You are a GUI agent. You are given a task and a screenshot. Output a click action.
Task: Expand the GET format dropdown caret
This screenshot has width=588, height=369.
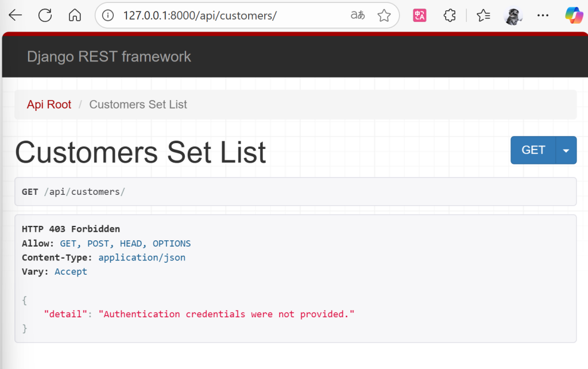(x=566, y=151)
